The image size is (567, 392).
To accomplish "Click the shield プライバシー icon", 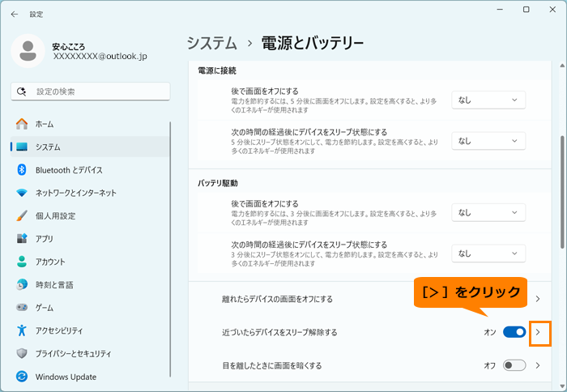I will pyautogui.click(x=22, y=353).
